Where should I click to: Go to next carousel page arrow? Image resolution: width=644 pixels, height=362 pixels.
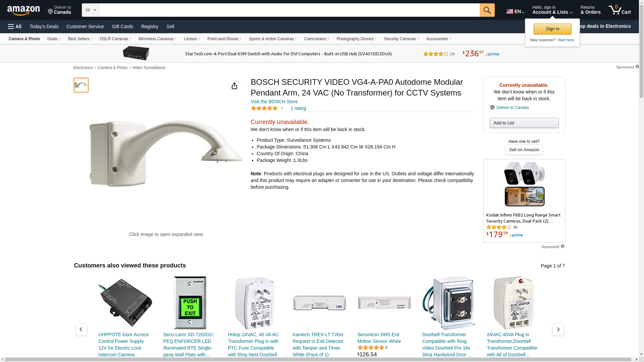tap(558, 329)
